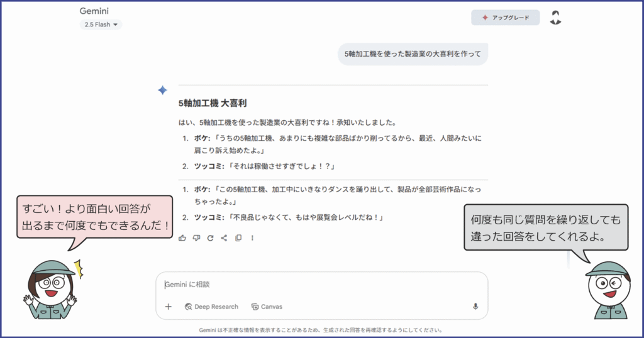
Task: Activate the microphone voice input
Action: point(475,307)
